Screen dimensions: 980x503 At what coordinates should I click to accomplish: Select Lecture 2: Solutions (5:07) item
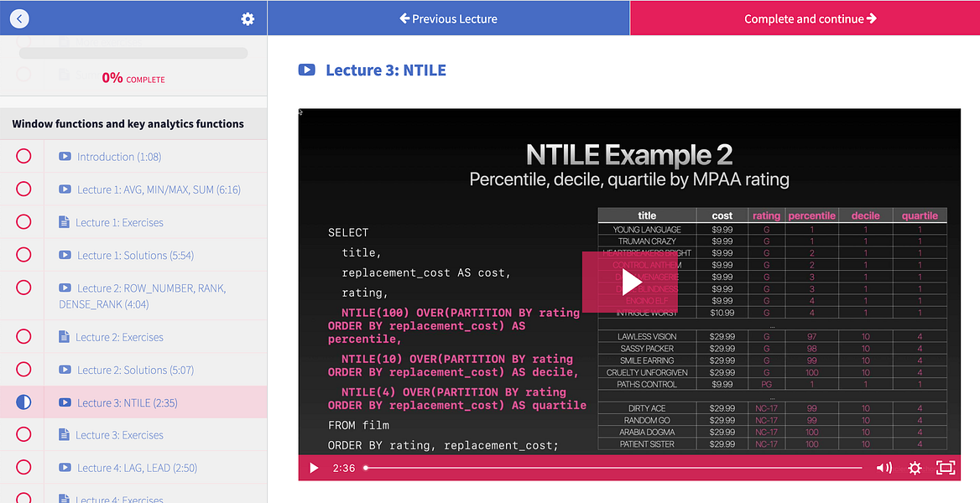click(x=133, y=370)
